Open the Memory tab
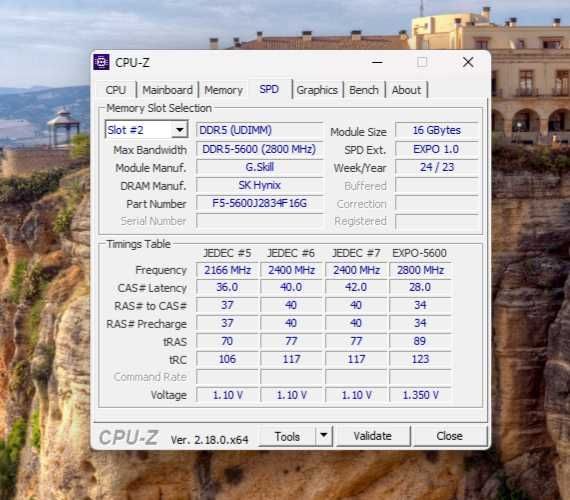Screen dimensions: 570x500 tap(224, 90)
